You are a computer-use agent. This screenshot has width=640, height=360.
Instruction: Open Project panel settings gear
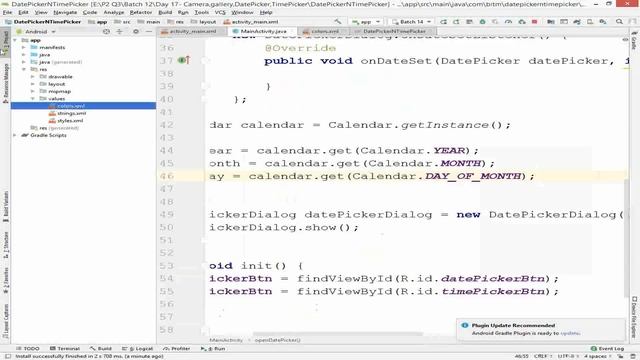click(136, 31)
